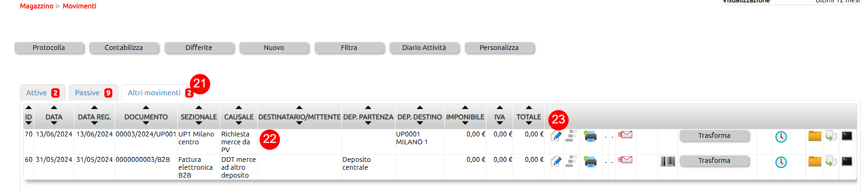Click the Protocolla button
The width and height of the screenshot is (868, 191).
tap(49, 48)
